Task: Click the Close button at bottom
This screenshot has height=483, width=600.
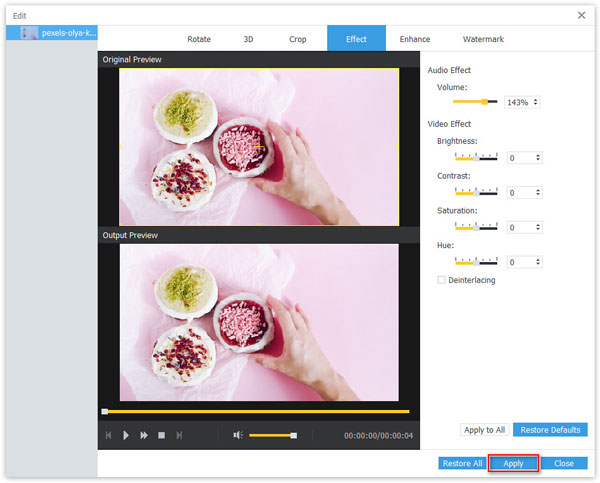Action: 564,463
